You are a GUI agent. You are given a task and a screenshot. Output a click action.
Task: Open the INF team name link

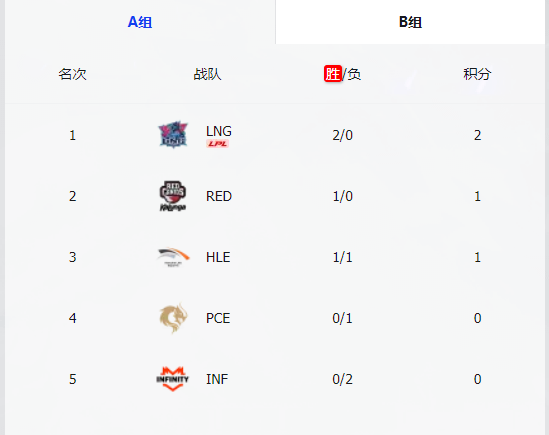(217, 379)
